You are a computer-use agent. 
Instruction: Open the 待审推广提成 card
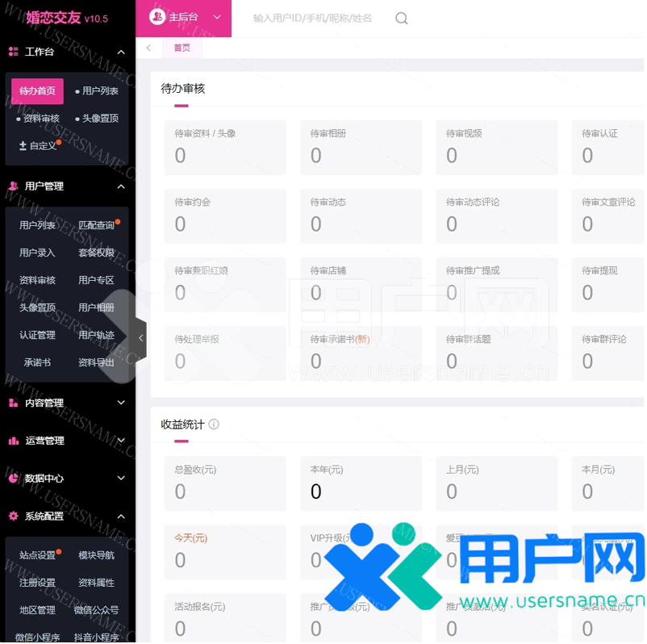(x=497, y=285)
